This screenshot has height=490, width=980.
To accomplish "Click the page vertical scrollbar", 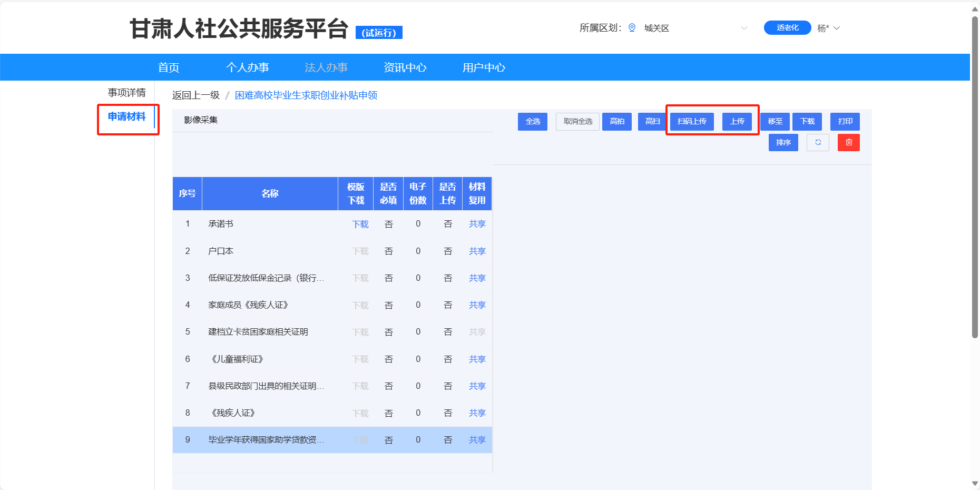I will [x=975, y=179].
